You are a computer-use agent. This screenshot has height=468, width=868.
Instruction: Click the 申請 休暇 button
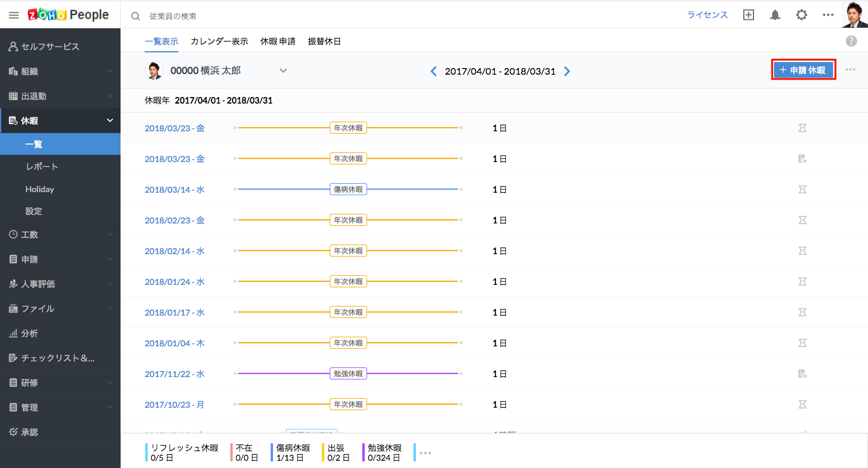pos(804,70)
